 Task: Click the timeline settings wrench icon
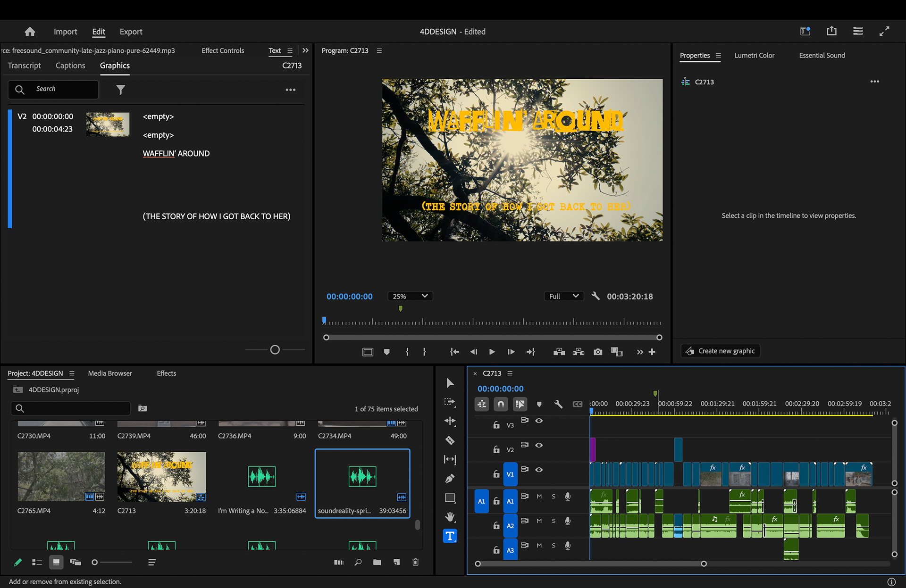558,404
